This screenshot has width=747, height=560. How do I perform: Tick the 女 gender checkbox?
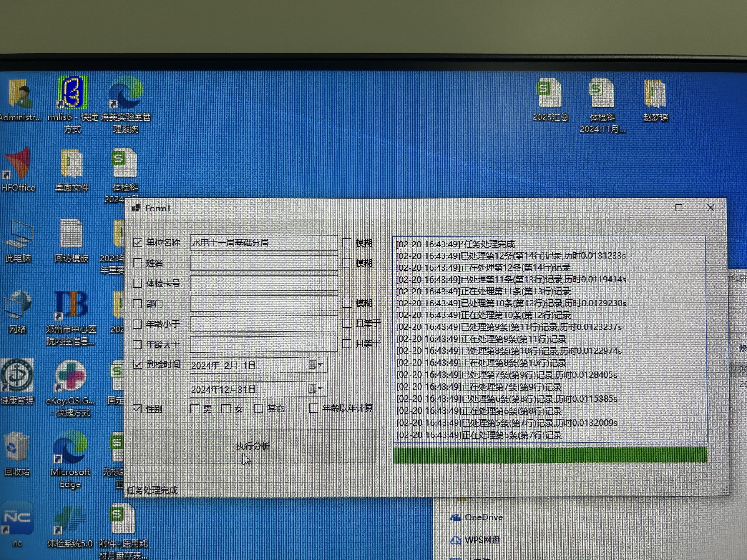coord(226,409)
